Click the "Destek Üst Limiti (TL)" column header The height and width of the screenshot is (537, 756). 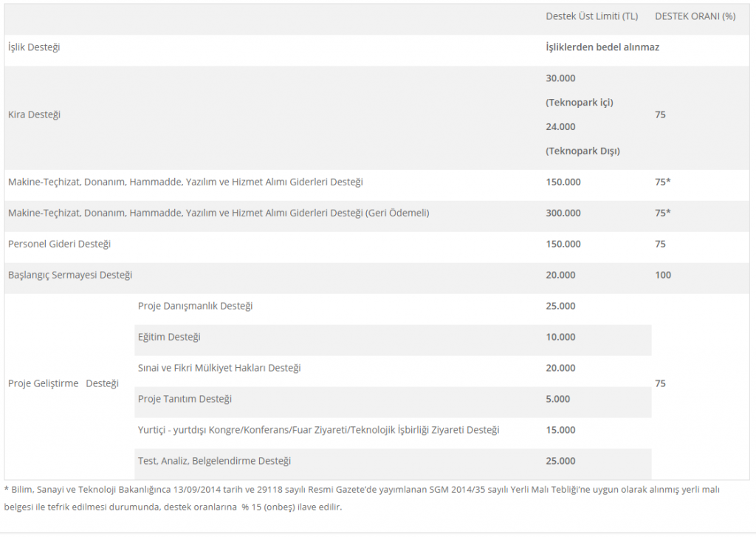pyautogui.click(x=591, y=16)
